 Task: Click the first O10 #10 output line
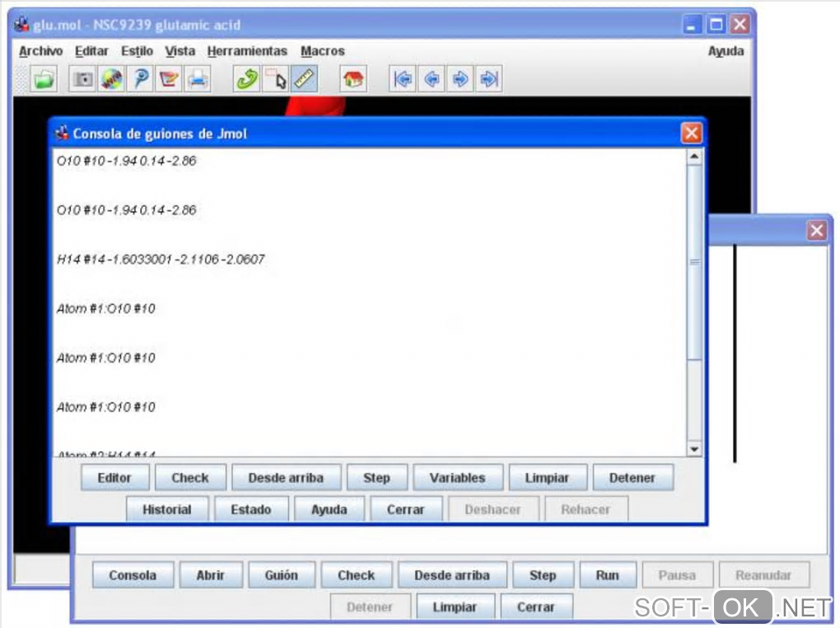[x=127, y=161]
